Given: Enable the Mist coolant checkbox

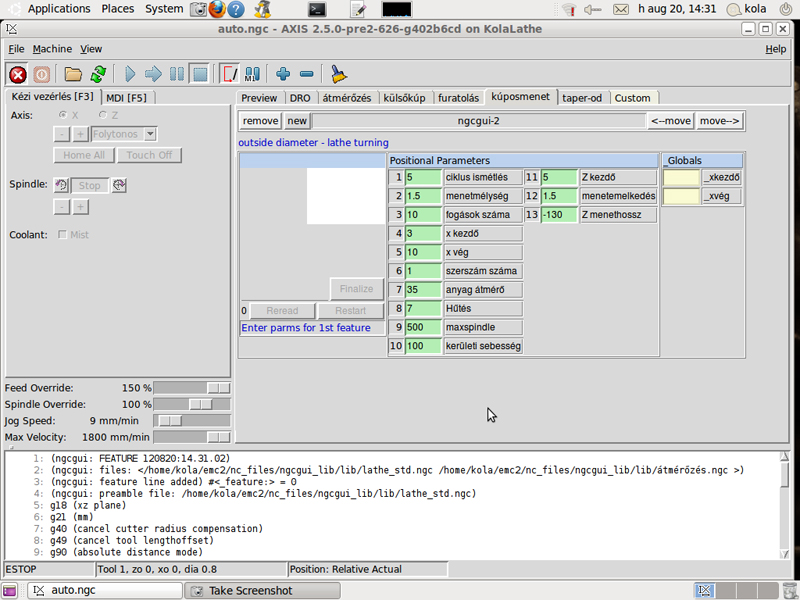Looking at the screenshot, I should [63, 235].
